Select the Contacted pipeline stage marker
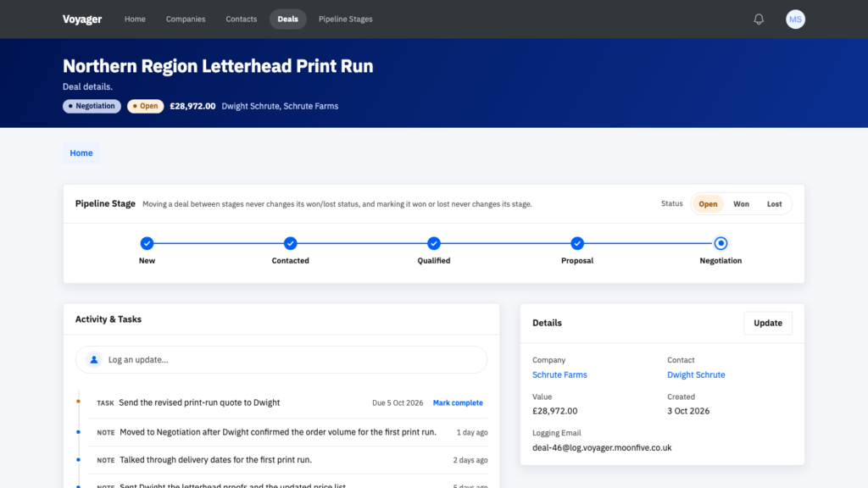The image size is (868, 488). (290, 243)
